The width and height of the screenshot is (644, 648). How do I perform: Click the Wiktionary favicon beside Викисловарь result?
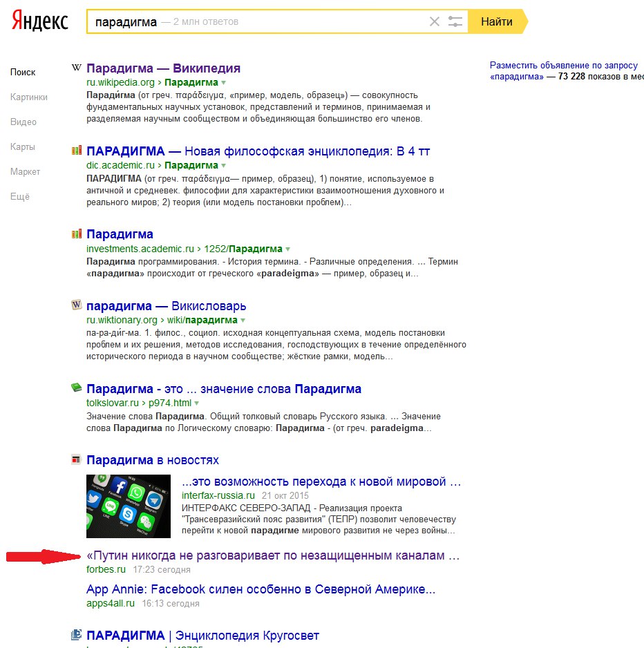pyautogui.click(x=77, y=305)
